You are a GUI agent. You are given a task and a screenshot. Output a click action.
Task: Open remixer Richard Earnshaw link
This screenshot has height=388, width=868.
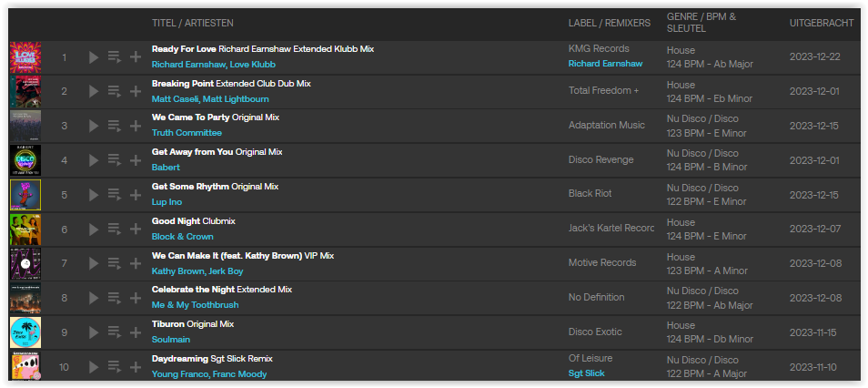pyautogui.click(x=605, y=64)
